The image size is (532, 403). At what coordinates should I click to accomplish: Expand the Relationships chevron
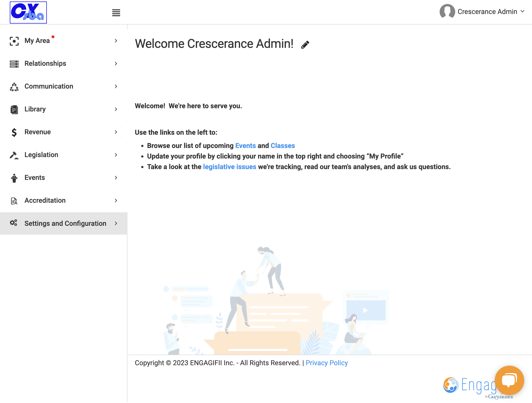tap(116, 64)
